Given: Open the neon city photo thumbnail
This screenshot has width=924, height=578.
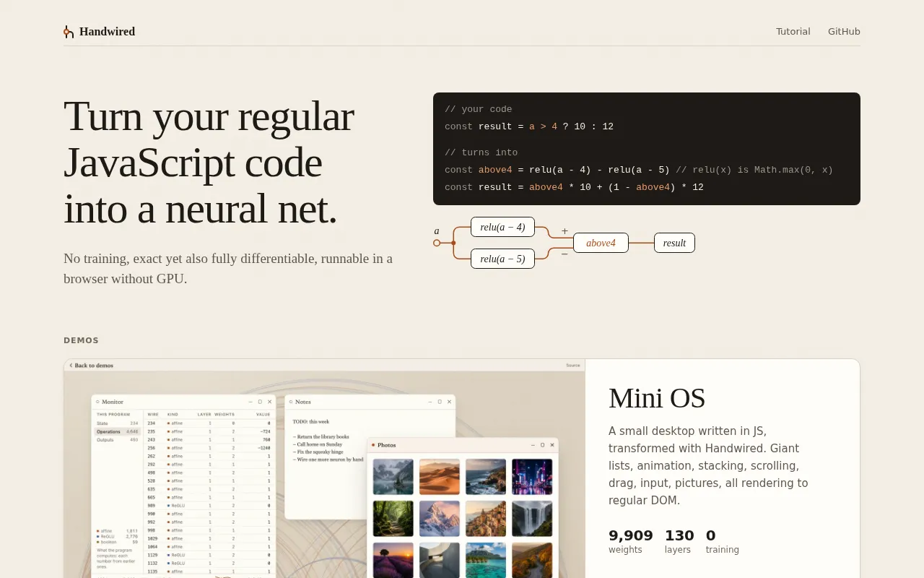Looking at the screenshot, I should [532, 477].
